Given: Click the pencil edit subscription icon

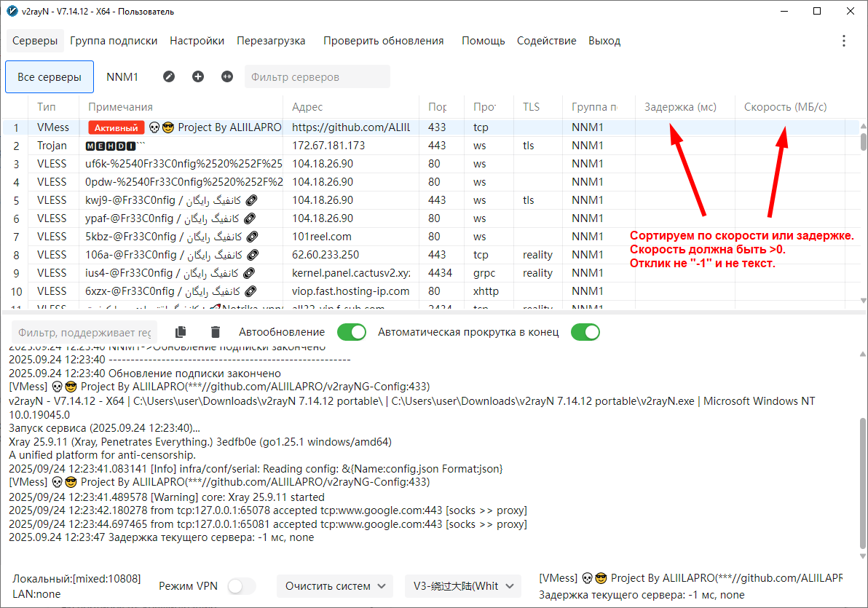Looking at the screenshot, I should tap(169, 76).
